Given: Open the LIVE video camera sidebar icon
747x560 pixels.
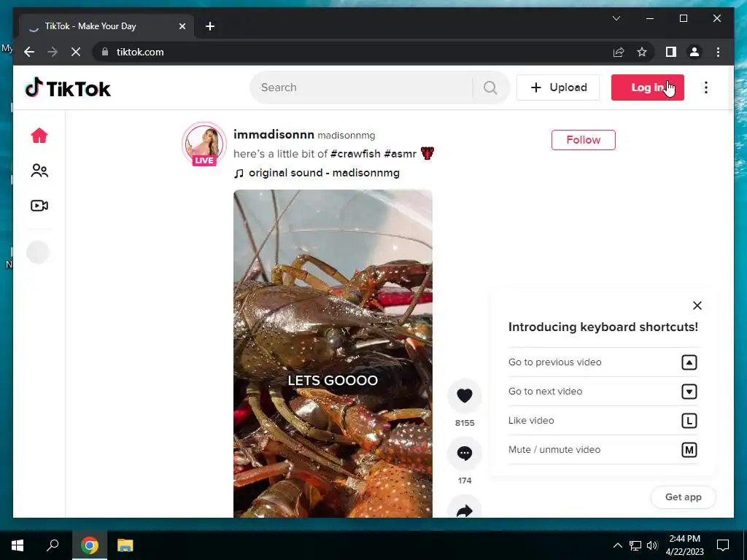Looking at the screenshot, I should point(39,206).
